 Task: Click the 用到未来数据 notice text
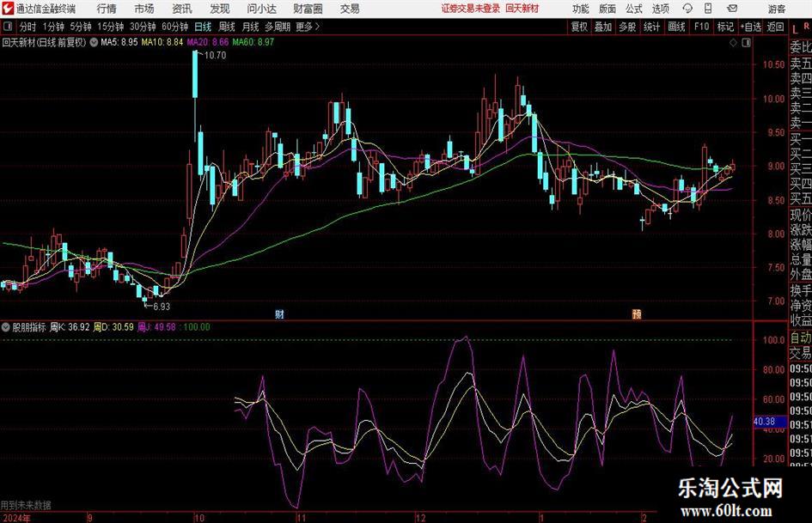[x=26, y=505]
